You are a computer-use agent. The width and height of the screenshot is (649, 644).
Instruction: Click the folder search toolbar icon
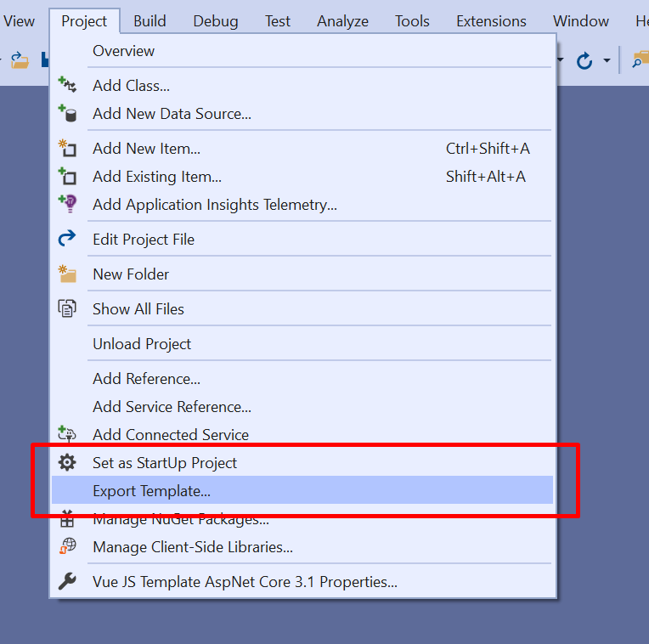pyautogui.click(x=640, y=60)
